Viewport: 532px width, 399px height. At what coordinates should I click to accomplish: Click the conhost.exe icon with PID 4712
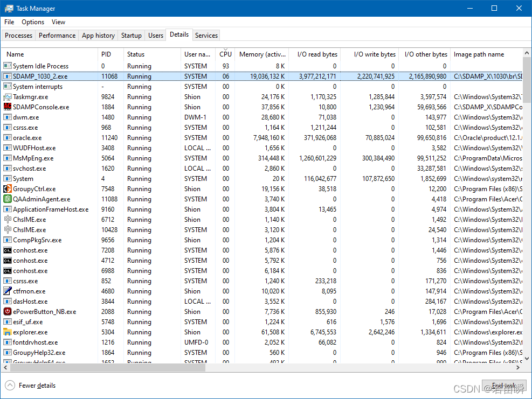8,261
